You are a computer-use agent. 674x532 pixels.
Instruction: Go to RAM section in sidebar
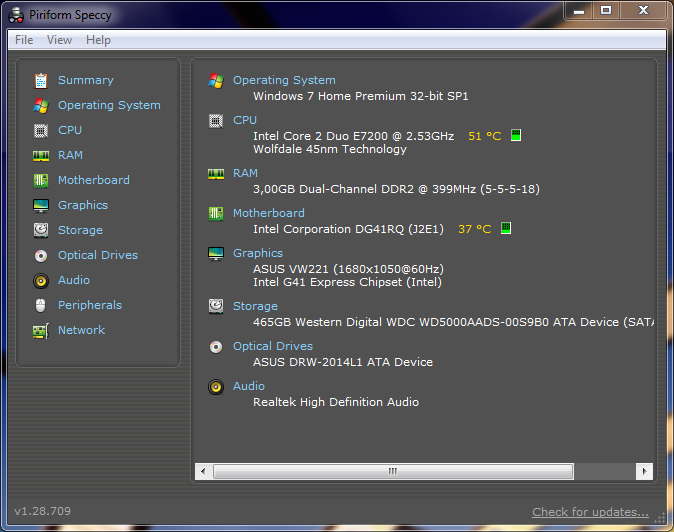[x=70, y=155]
